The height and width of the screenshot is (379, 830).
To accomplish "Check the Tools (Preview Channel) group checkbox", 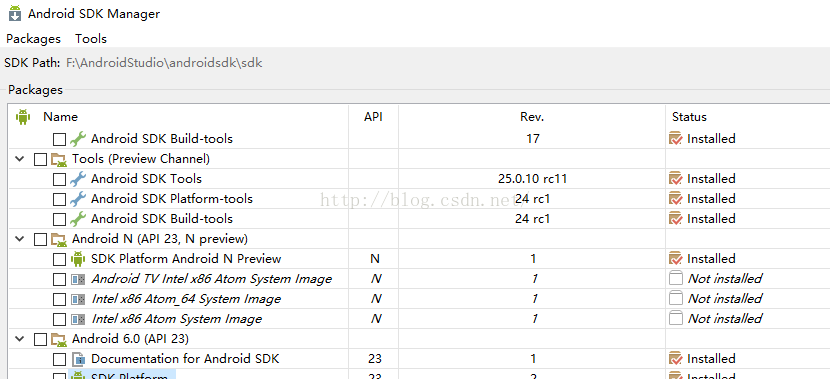I will click(x=40, y=159).
